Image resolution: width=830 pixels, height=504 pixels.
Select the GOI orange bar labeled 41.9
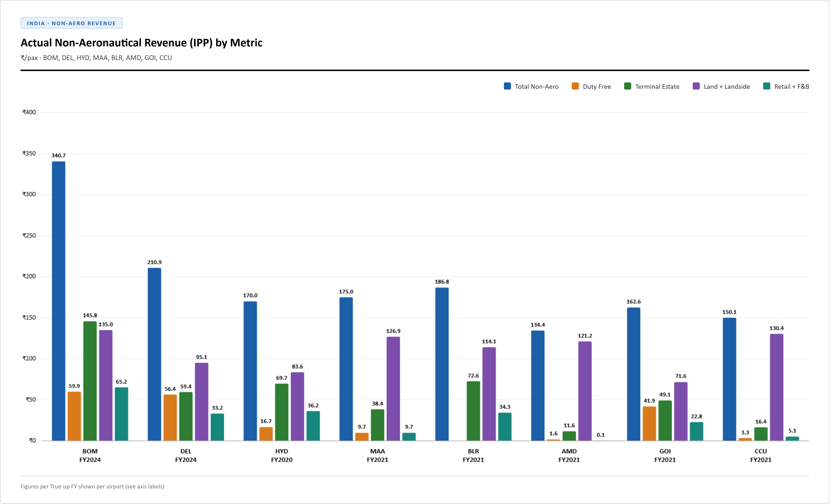(649, 424)
